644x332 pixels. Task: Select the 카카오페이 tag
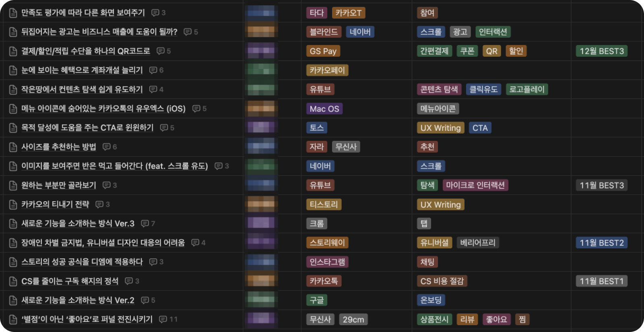327,70
